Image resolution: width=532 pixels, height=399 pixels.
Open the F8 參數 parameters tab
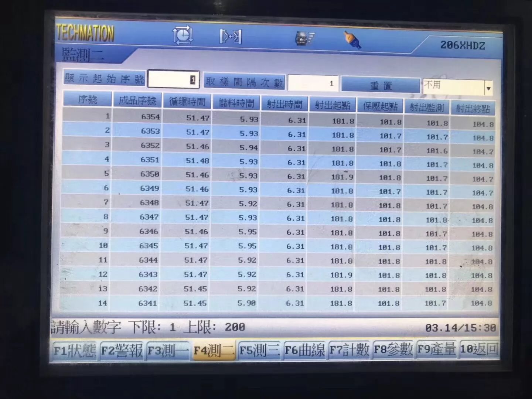393,349
